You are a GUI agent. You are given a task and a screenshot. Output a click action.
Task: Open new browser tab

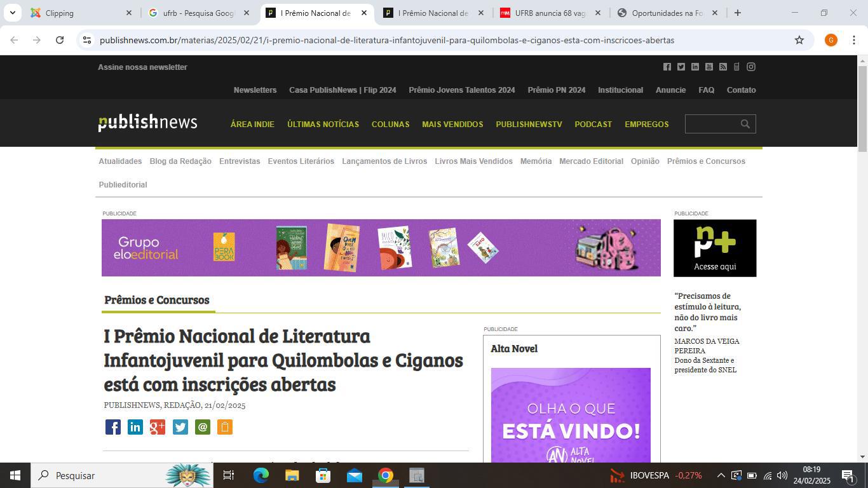(x=737, y=13)
